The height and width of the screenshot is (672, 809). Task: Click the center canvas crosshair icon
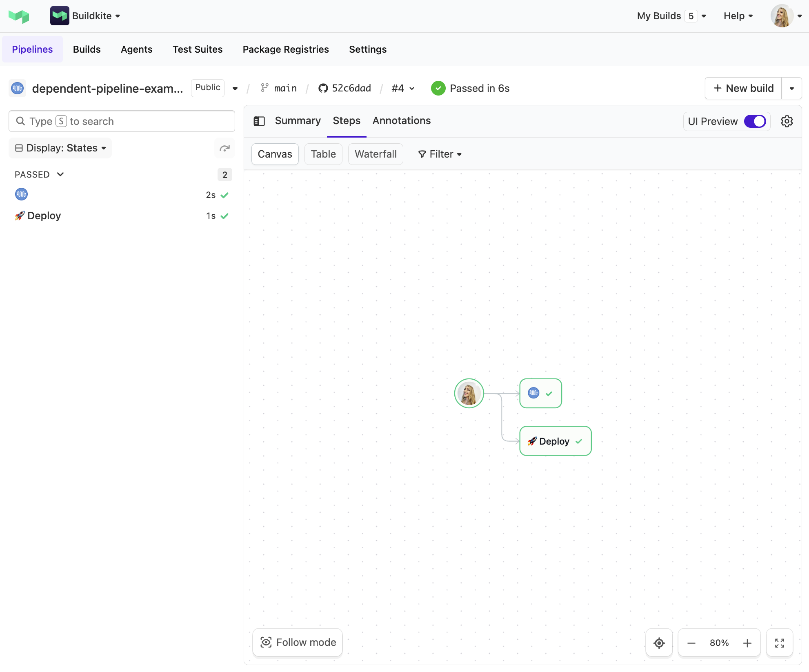coord(659,643)
